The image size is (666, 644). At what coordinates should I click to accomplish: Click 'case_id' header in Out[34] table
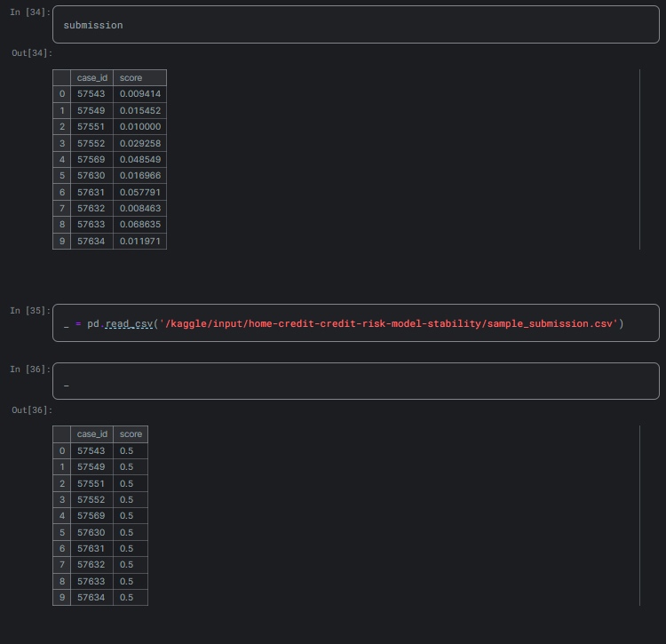91,78
